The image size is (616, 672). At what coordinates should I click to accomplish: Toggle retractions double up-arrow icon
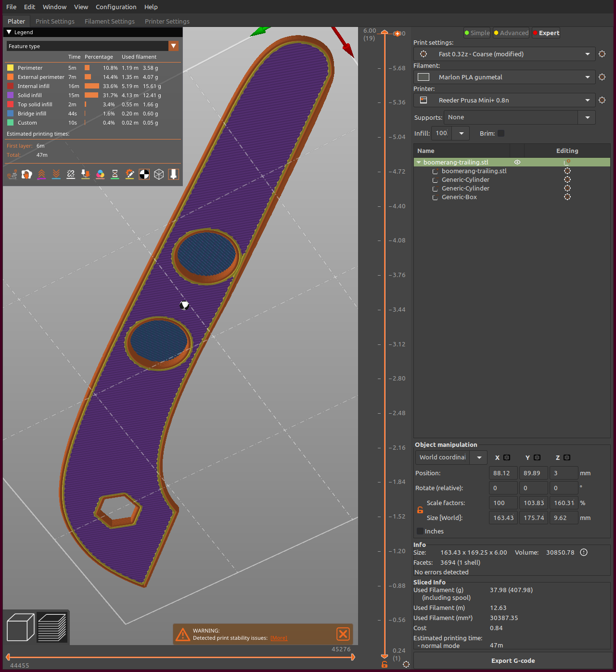42,174
